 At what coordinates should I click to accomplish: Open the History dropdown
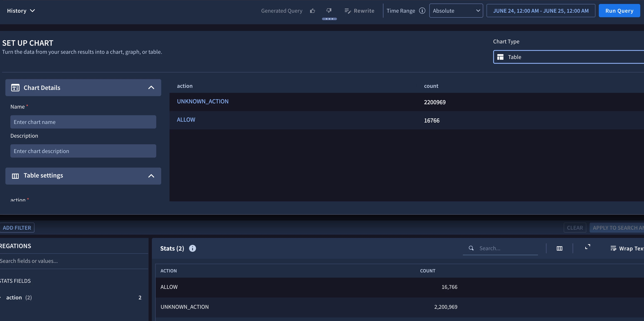coord(21,11)
